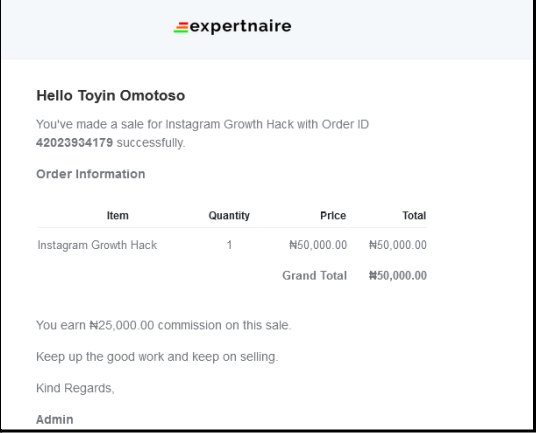Click the Kind Regards text
Screen dimensions: 538x433
coord(75,388)
